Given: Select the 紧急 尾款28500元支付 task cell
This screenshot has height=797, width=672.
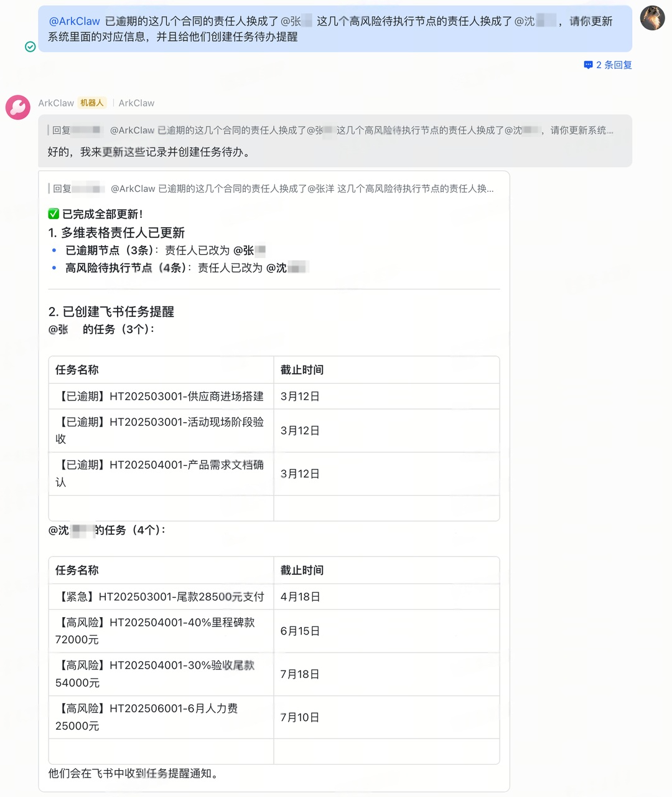Looking at the screenshot, I should pyautogui.click(x=161, y=597).
